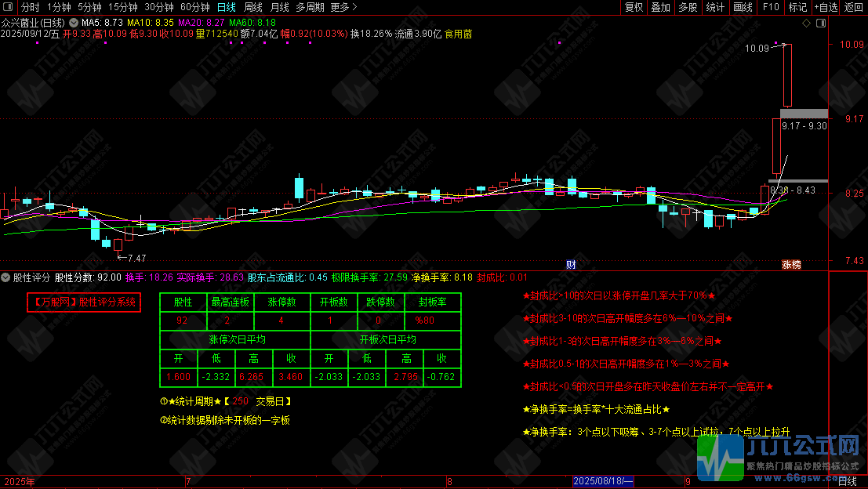Open the main chart indicator dropdown arrow
This screenshot has height=489, width=868.
click(x=73, y=23)
